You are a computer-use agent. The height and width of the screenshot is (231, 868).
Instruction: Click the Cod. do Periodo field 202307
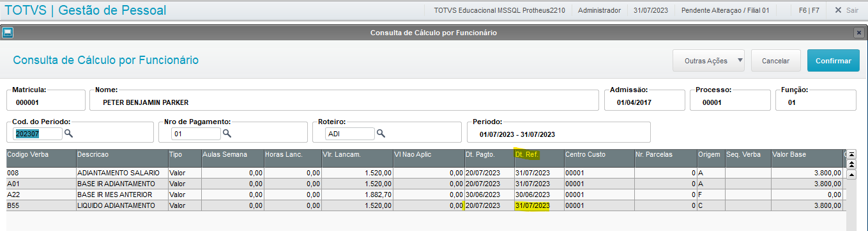coord(38,134)
